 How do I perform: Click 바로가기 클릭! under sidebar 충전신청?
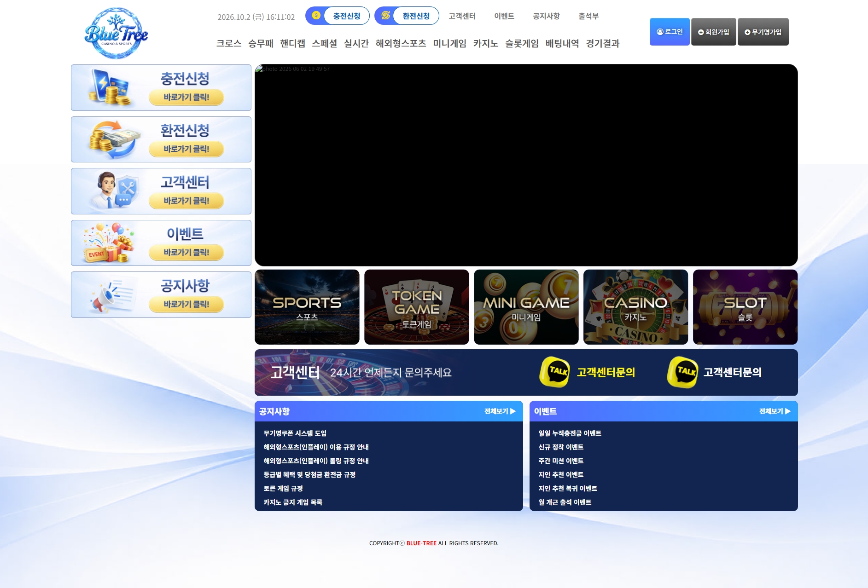click(x=186, y=97)
